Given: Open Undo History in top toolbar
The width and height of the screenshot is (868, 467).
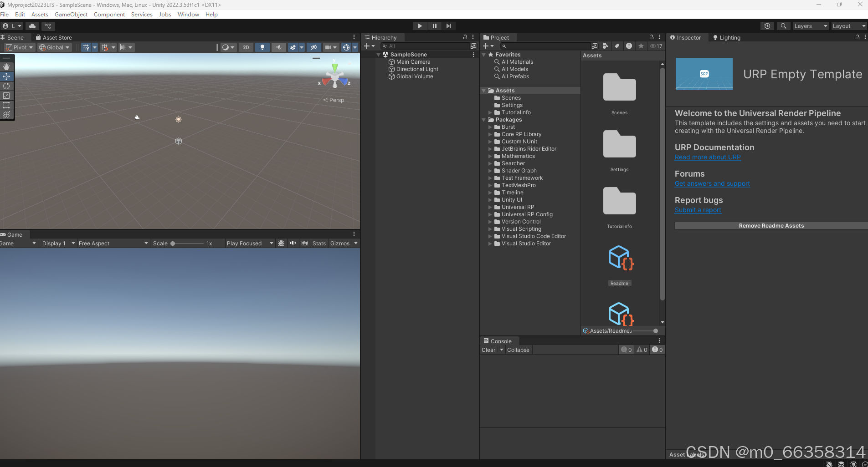Looking at the screenshot, I should point(767,26).
